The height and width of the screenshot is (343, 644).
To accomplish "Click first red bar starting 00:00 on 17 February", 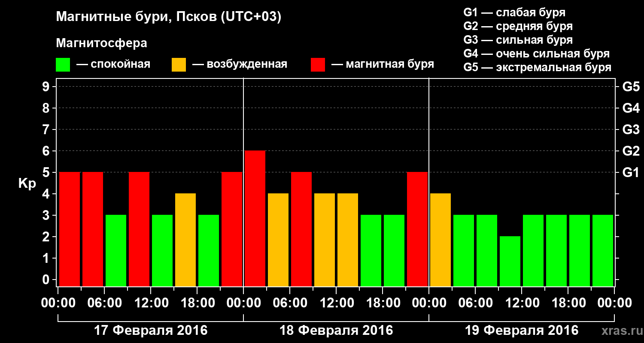I will (70, 229).
